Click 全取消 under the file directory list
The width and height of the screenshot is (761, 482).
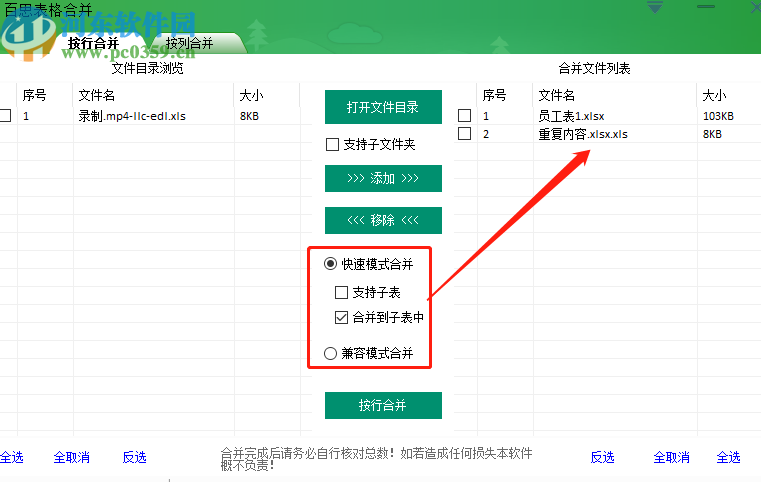(71, 457)
